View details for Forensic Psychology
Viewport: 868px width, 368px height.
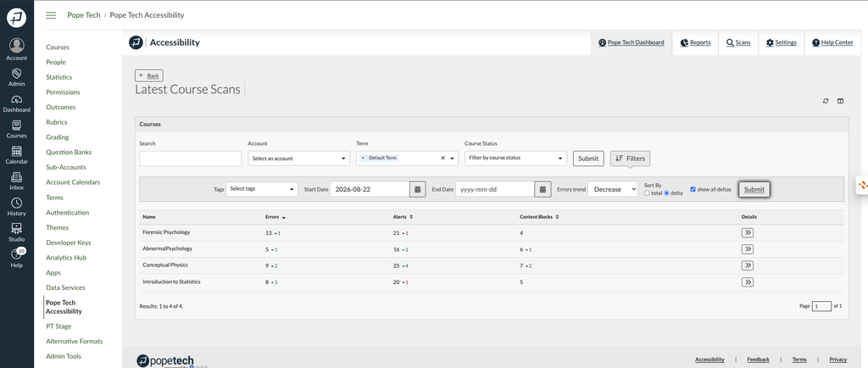tap(748, 233)
